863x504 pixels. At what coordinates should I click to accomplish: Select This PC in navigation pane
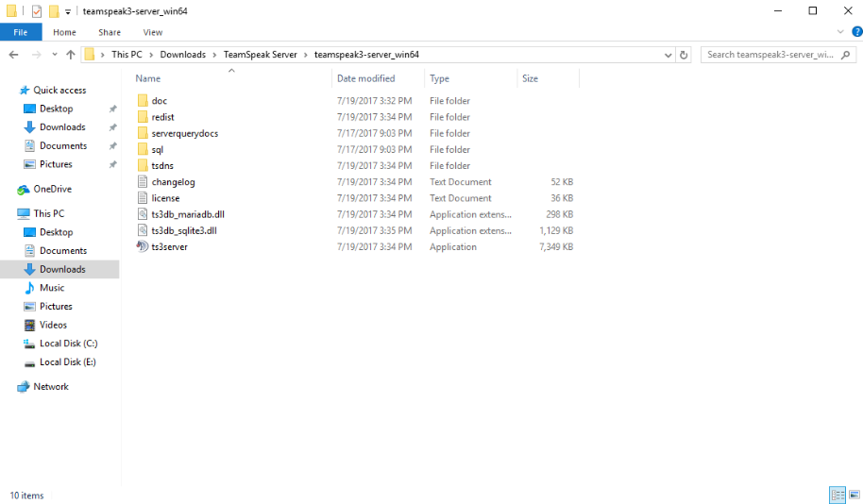[48, 213]
